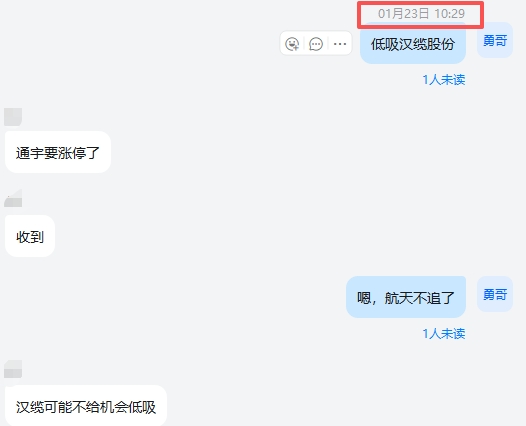The width and height of the screenshot is (526, 426).
Task: Click 勇哥 avatar beside 嗯,航天不追了
Action: 495,294
